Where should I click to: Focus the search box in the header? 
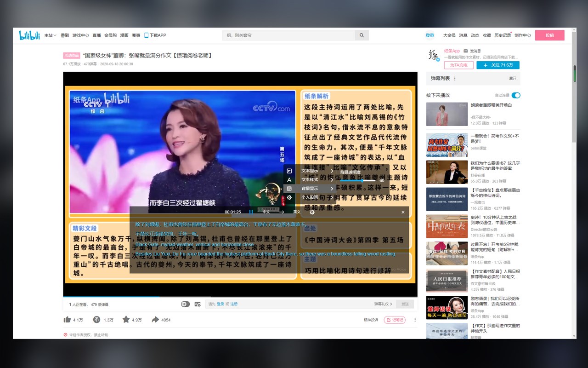pos(288,35)
